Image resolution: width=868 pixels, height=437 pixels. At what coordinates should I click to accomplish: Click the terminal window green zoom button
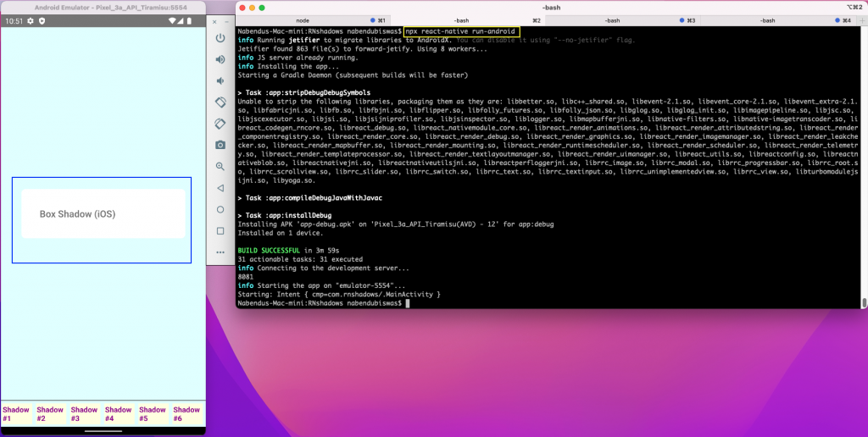click(262, 8)
